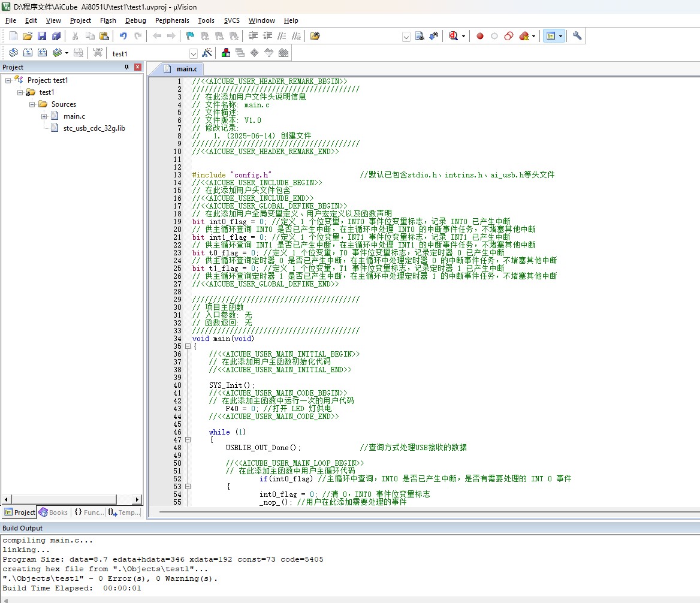Image resolution: width=700 pixels, height=603 pixels.
Task: Collapse the main() function fold at line 35
Action: click(x=188, y=346)
